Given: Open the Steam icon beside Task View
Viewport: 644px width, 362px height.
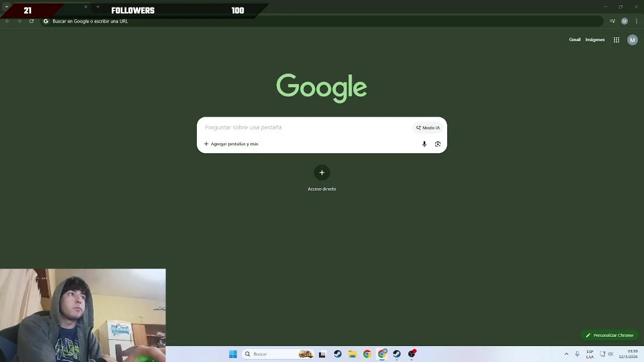Looking at the screenshot, I should [338, 354].
